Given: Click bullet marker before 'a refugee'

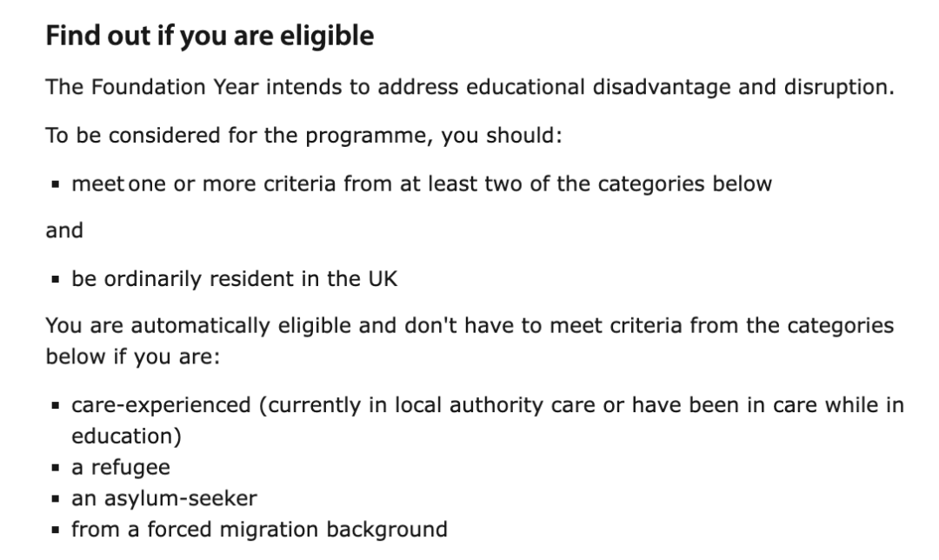Looking at the screenshot, I should [56, 468].
